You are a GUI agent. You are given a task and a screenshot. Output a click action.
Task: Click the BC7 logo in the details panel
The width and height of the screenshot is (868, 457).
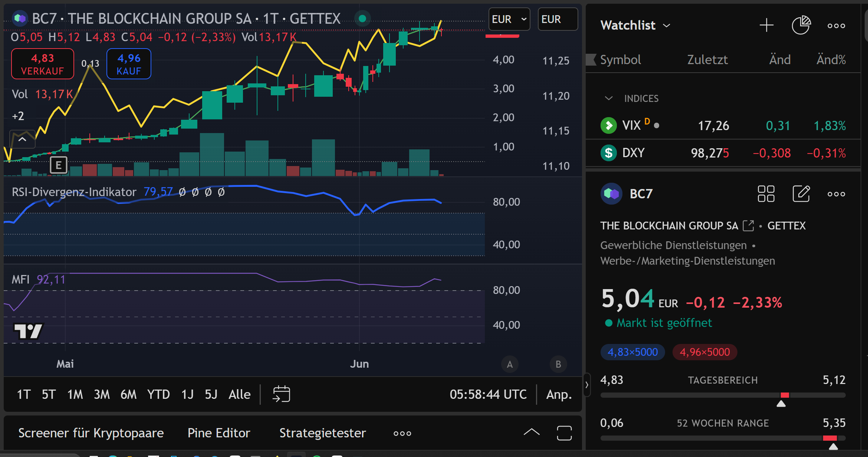[611, 193]
